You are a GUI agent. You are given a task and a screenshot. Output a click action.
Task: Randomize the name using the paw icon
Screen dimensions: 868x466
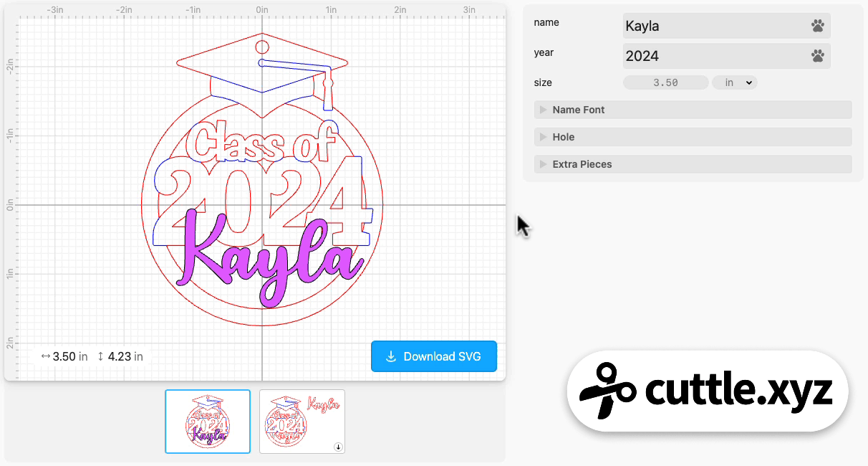pyautogui.click(x=819, y=25)
